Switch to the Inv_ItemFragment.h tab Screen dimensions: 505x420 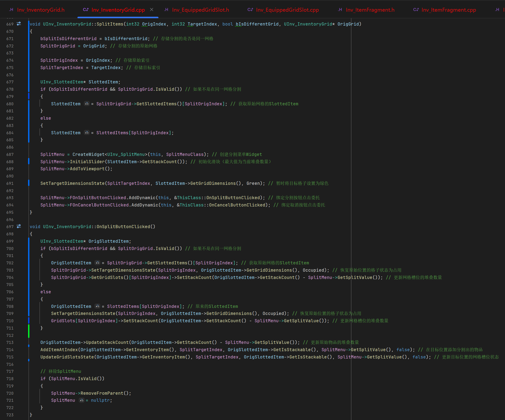coord(370,10)
